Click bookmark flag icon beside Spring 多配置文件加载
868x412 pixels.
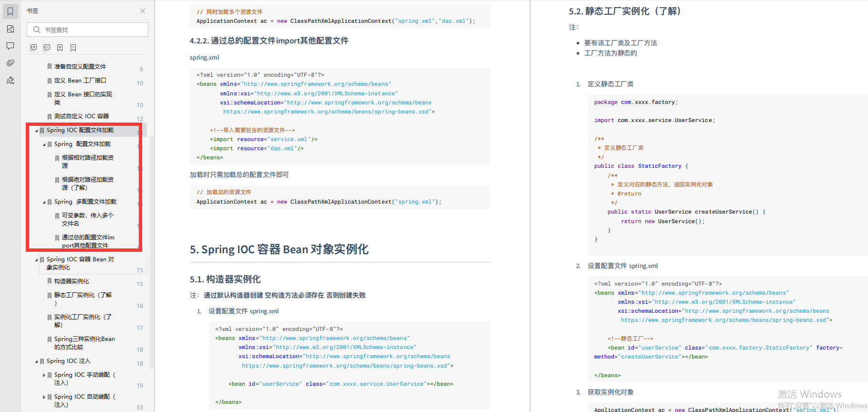tap(50, 202)
